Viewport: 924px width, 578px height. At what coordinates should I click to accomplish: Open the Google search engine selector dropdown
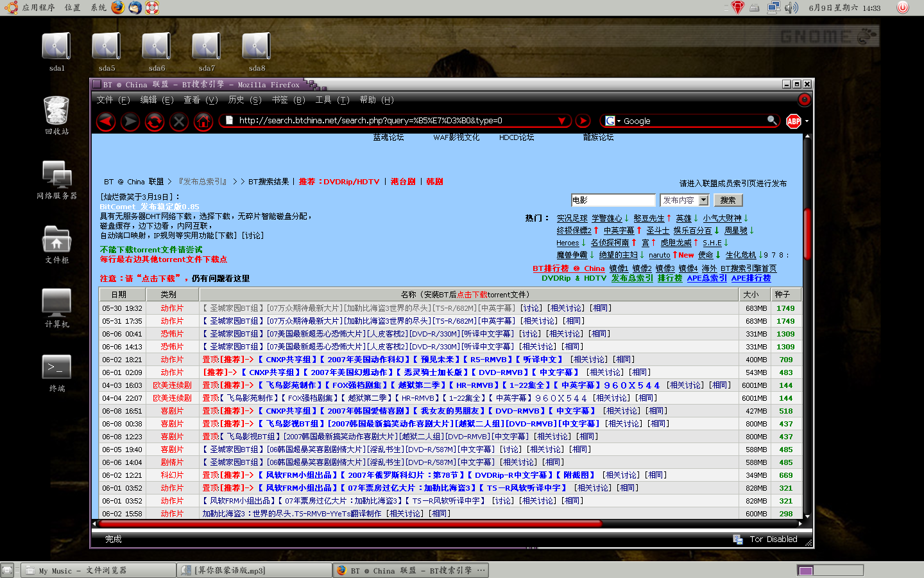point(613,121)
